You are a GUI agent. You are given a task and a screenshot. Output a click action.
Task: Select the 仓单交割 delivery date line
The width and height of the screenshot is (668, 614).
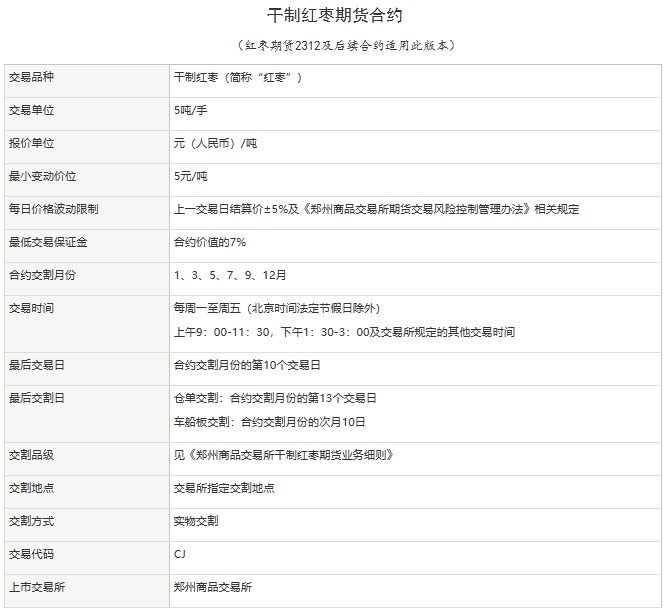275,398
